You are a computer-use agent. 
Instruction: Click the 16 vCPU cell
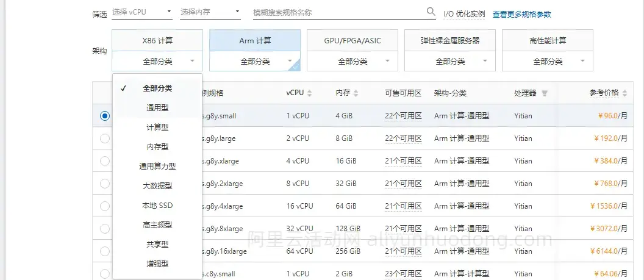(x=300, y=206)
